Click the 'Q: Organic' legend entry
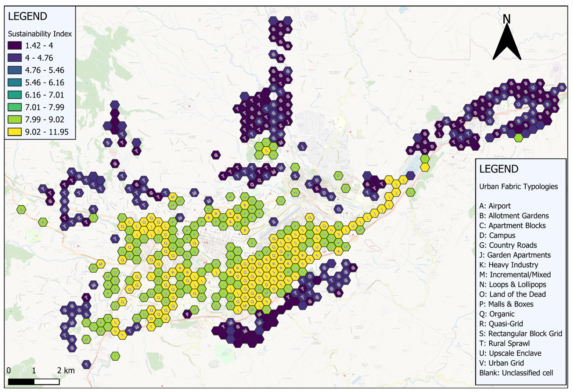 point(497,314)
